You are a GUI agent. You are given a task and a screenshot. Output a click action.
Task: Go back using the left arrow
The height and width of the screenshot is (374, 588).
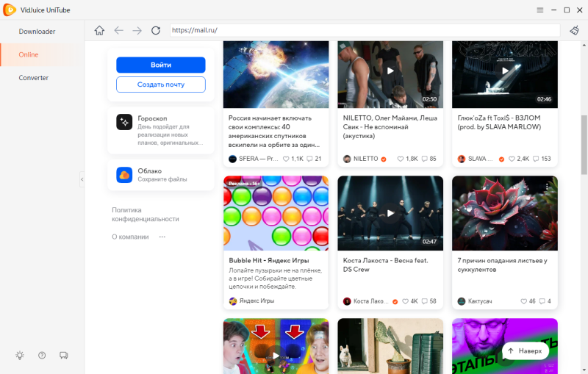(x=118, y=31)
